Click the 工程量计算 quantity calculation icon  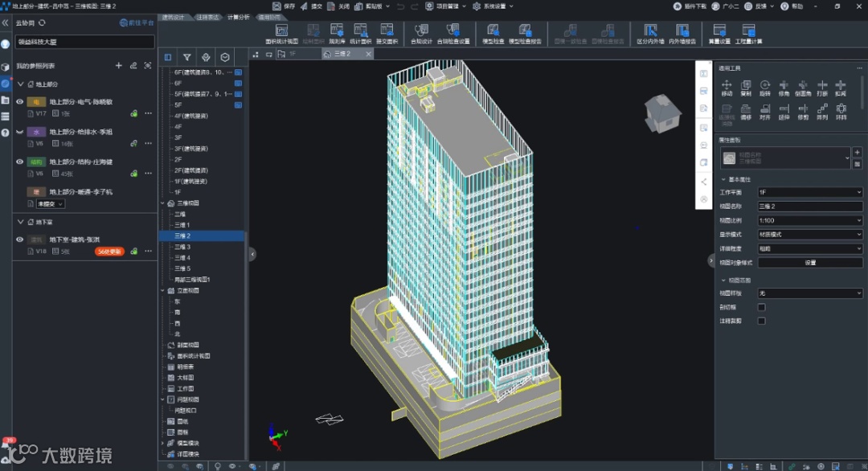(x=748, y=33)
